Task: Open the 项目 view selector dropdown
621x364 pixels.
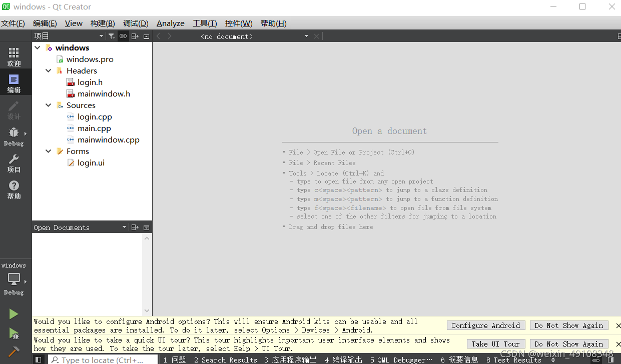Action: (69, 36)
